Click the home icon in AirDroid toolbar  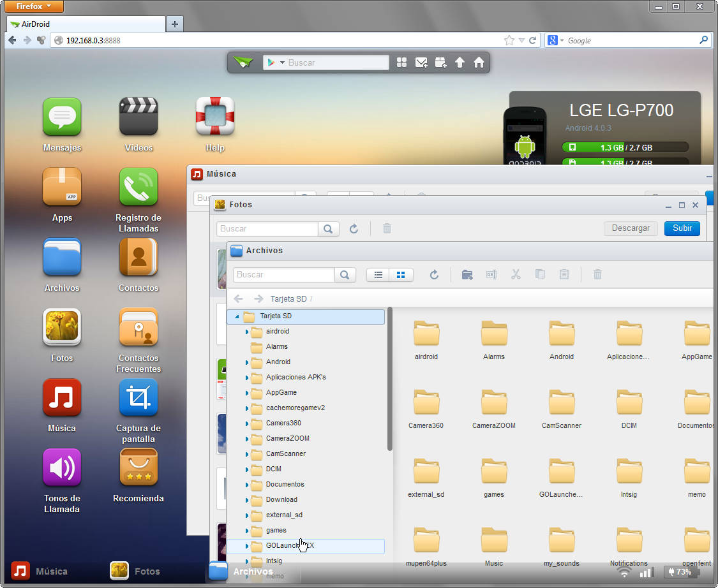(479, 62)
